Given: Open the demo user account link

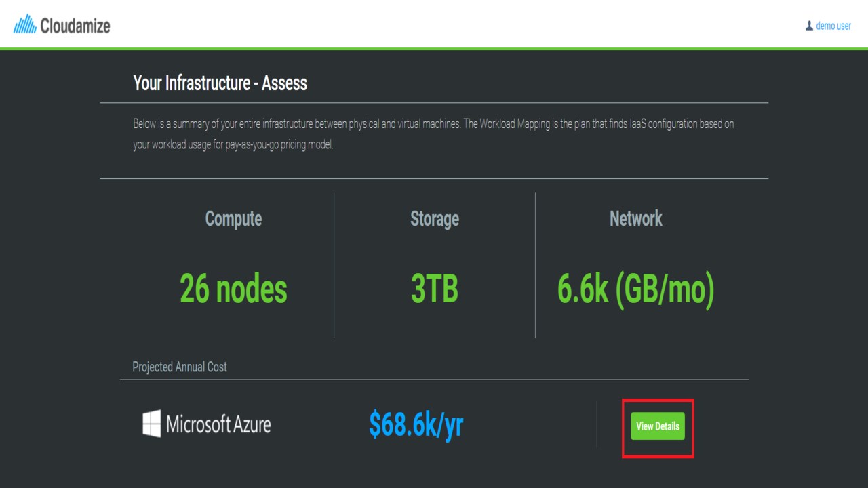Looking at the screenshot, I should (833, 26).
